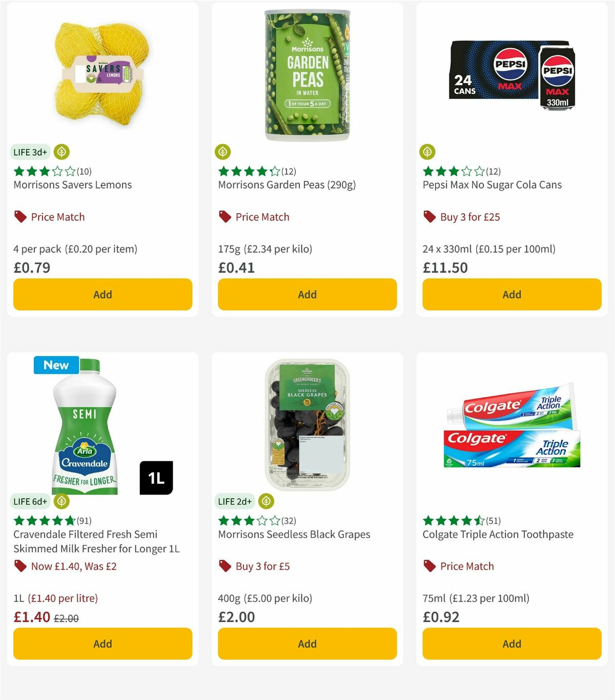Click the LIFE 3d+ badge on lemons
Screen dimensions: 615x700
(29, 152)
